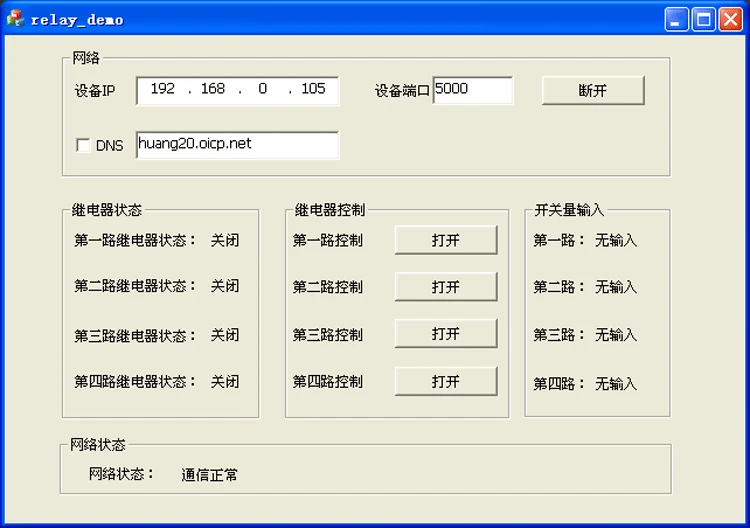Click the first IP octet 192
The width and height of the screenshot is (750, 528).
[x=163, y=88]
